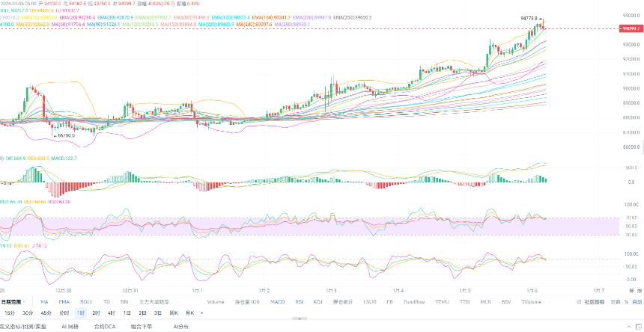This screenshot has width=644, height=332.
Task: Open the AI分析 tab
Action: (181, 327)
